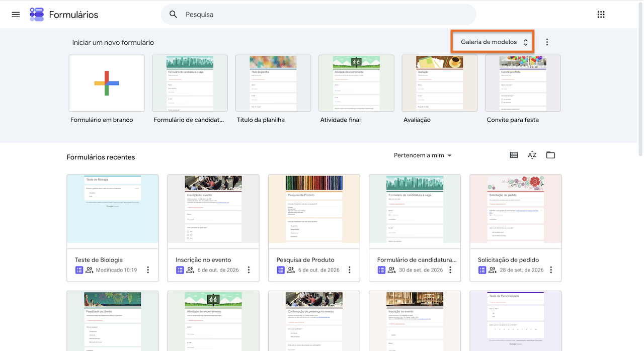
Task: Open the file picker folder icon
Action: [550, 155]
